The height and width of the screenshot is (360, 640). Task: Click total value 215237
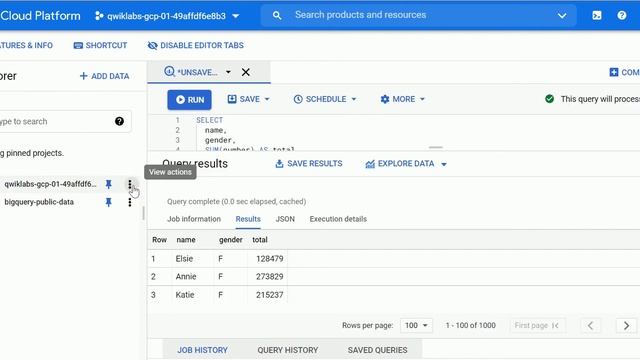pyautogui.click(x=269, y=295)
